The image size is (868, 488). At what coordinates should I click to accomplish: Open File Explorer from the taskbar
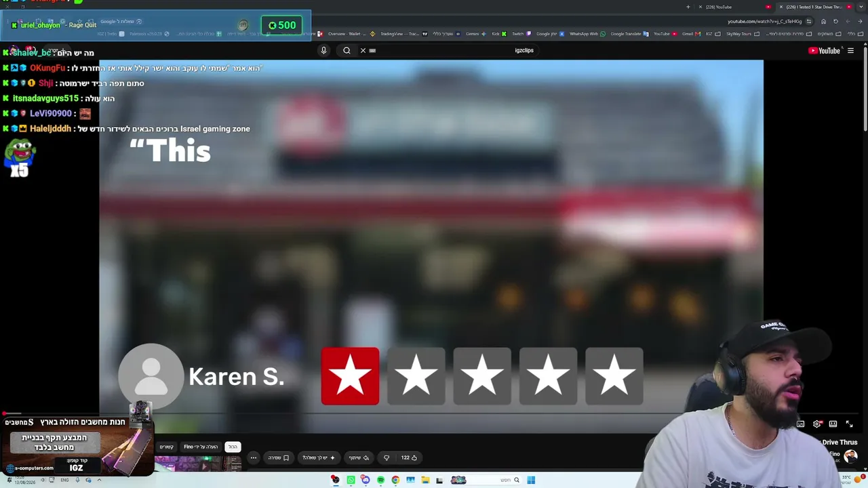click(425, 480)
